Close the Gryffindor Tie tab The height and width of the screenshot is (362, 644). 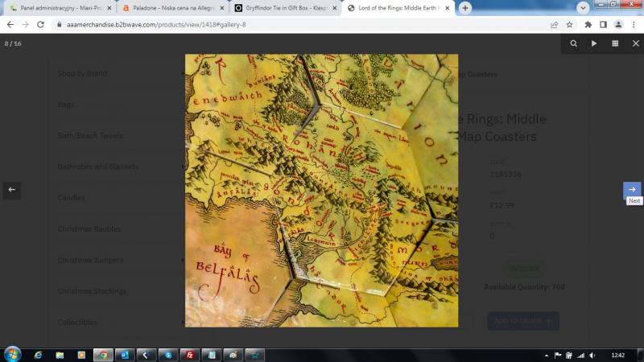pos(335,8)
